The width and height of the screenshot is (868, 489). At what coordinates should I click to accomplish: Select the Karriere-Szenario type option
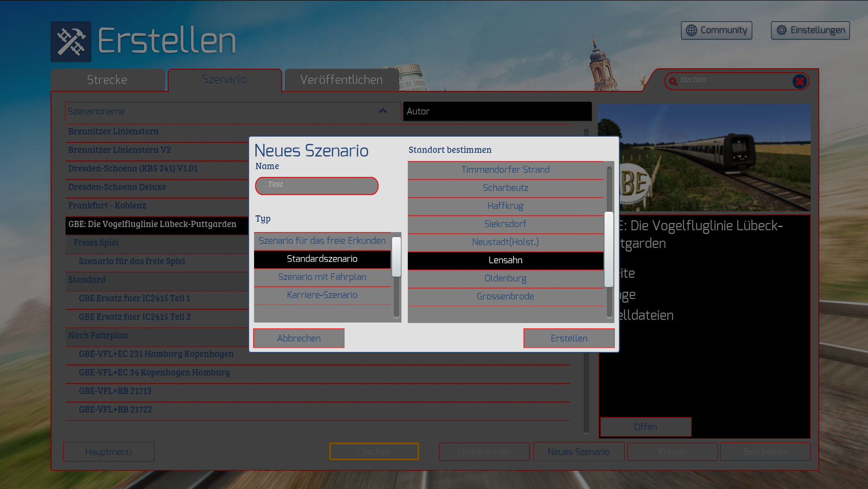tap(322, 295)
